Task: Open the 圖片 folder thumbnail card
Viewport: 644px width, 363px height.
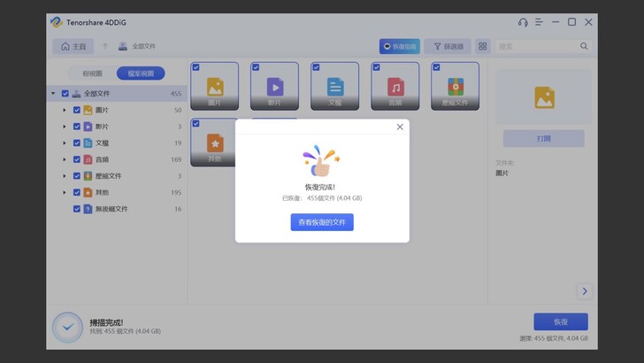Action: pyautogui.click(x=215, y=87)
